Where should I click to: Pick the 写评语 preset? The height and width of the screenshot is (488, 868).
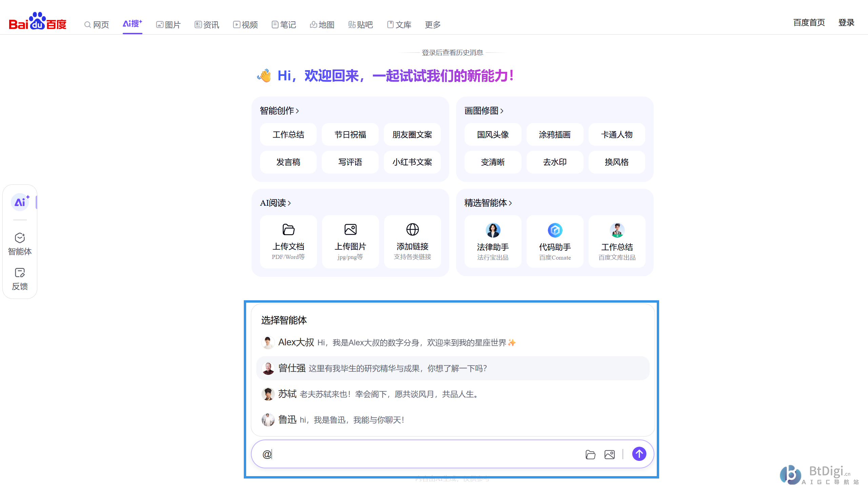(350, 162)
